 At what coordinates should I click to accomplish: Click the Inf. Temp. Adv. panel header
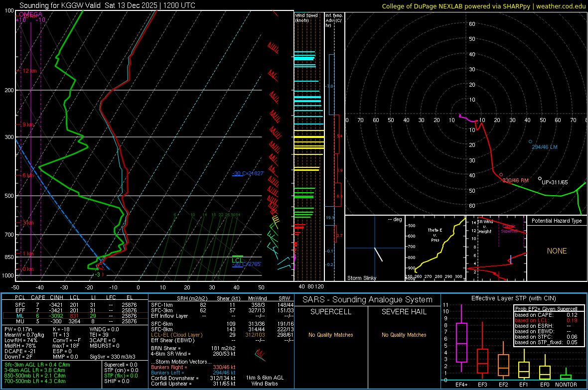tap(334, 20)
